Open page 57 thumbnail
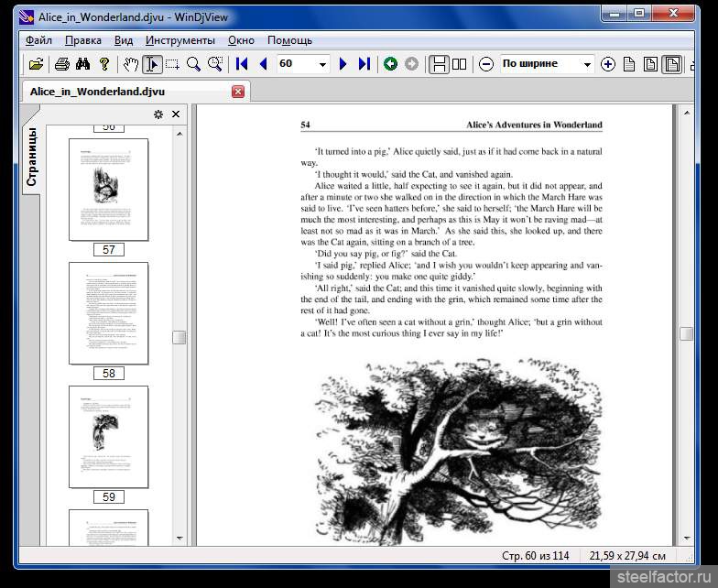Image resolution: width=718 pixels, height=588 pixels. tap(108, 190)
